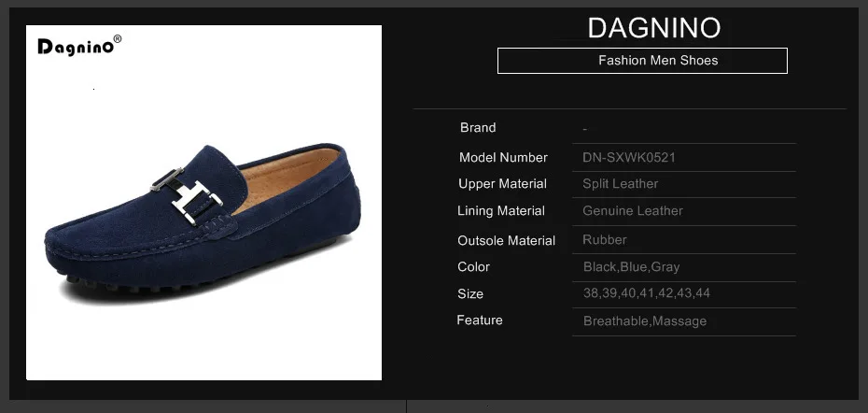Click the Split Leather value

pyautogui.click(x=620, y=183)
